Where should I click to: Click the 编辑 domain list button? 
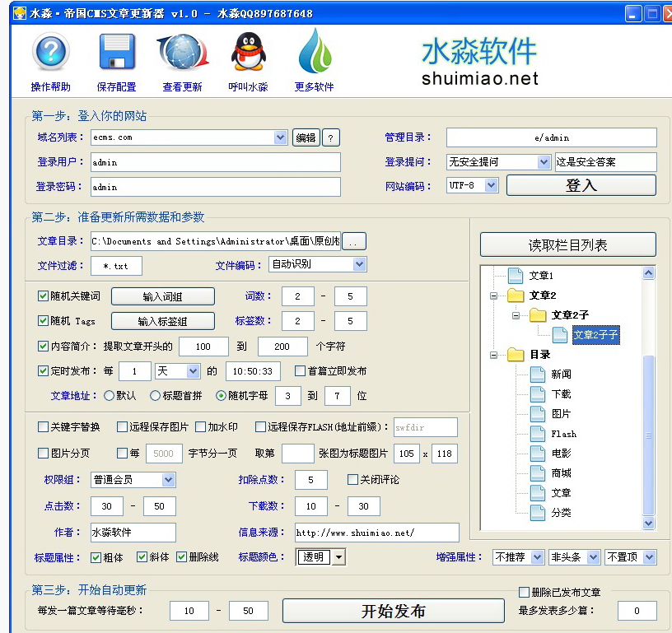coord(306,137)
